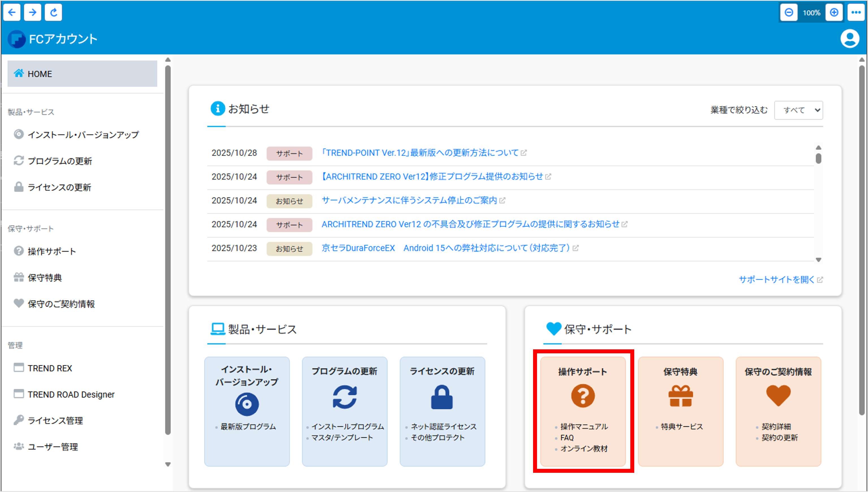868x492 pixels.
Task: Click the padlock icon in ライセンスの更新 card
Action: click(x=441, y=397)
